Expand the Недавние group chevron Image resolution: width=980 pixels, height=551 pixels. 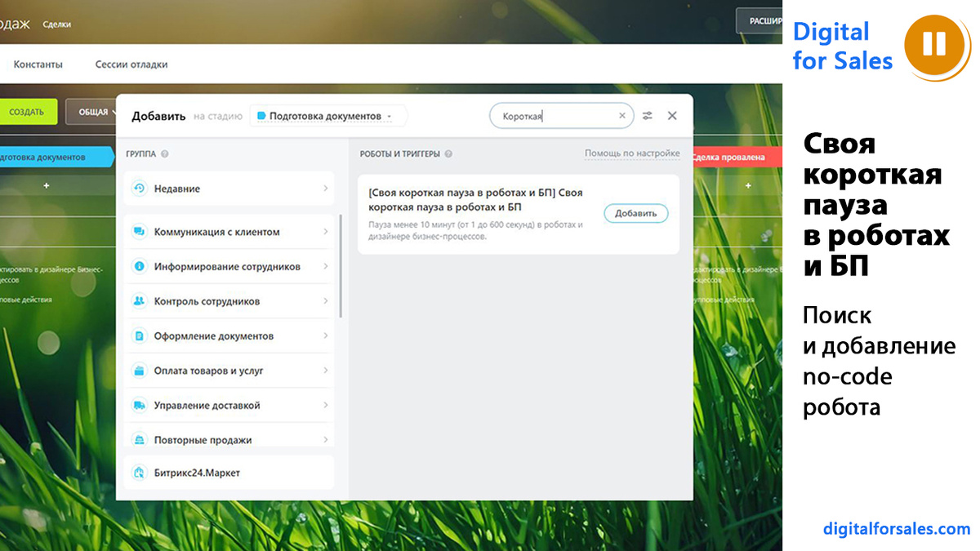tap(325, 189)
